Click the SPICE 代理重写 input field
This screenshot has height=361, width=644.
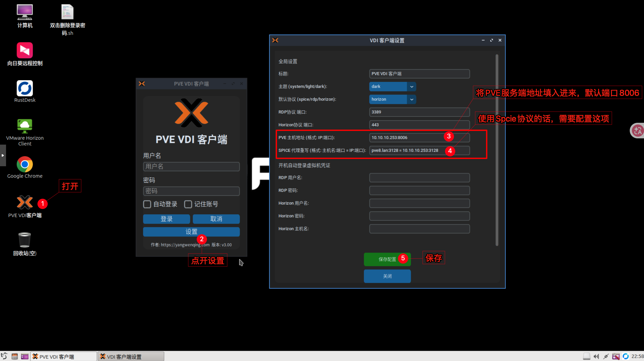click(x=419, y=150)
